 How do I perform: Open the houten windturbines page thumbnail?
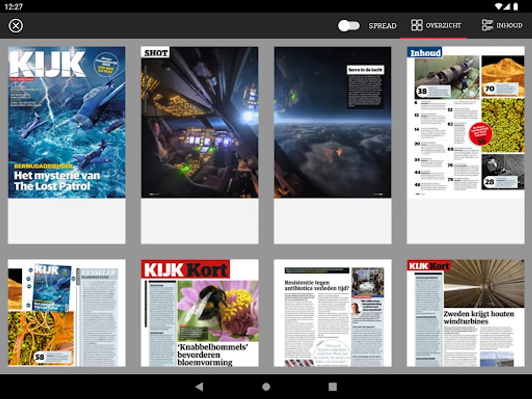click(465, 313)
